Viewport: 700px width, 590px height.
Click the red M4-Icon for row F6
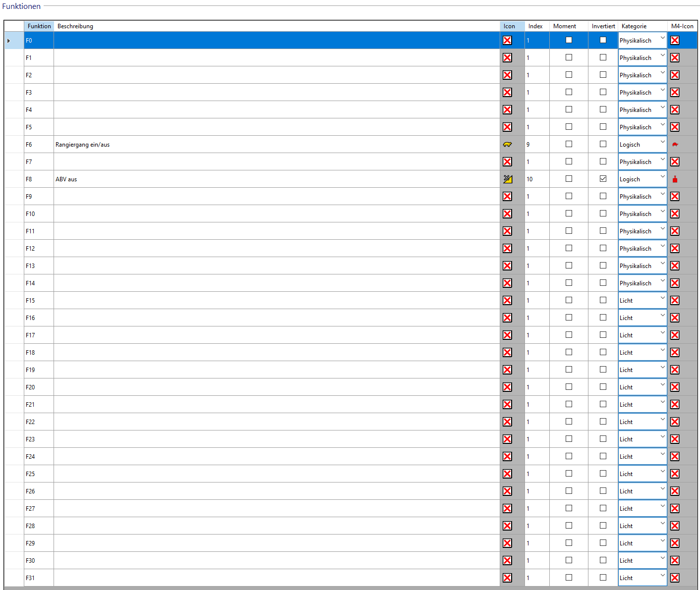point(675,145)
